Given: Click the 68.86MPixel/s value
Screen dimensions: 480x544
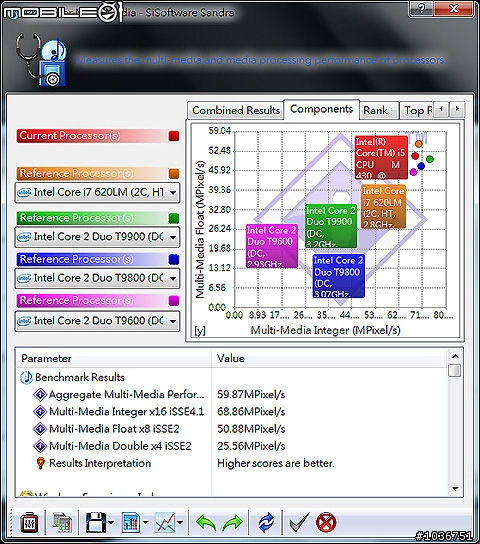Looking at the screenshot, I should tap(251, 411).
